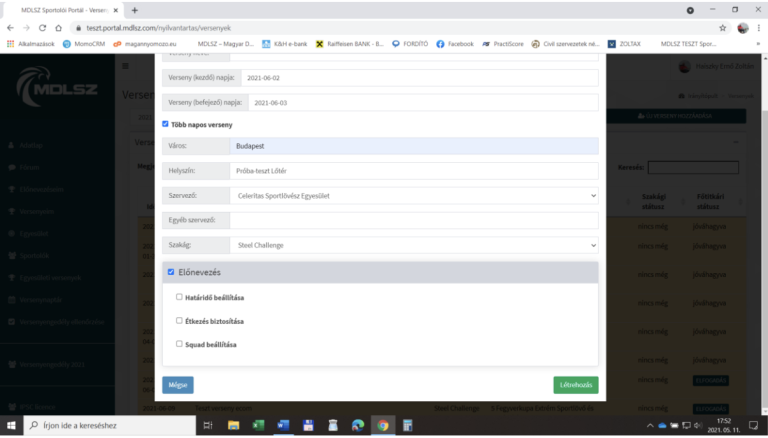Select the MDLSZ Sportolói Portál tab
Screen dimensions: 768x438
pos(65,9)
